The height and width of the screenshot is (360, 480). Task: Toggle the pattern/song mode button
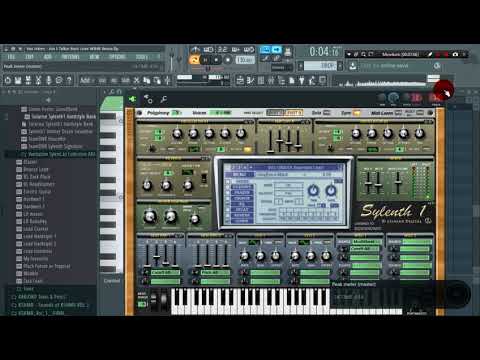[194, 60]
